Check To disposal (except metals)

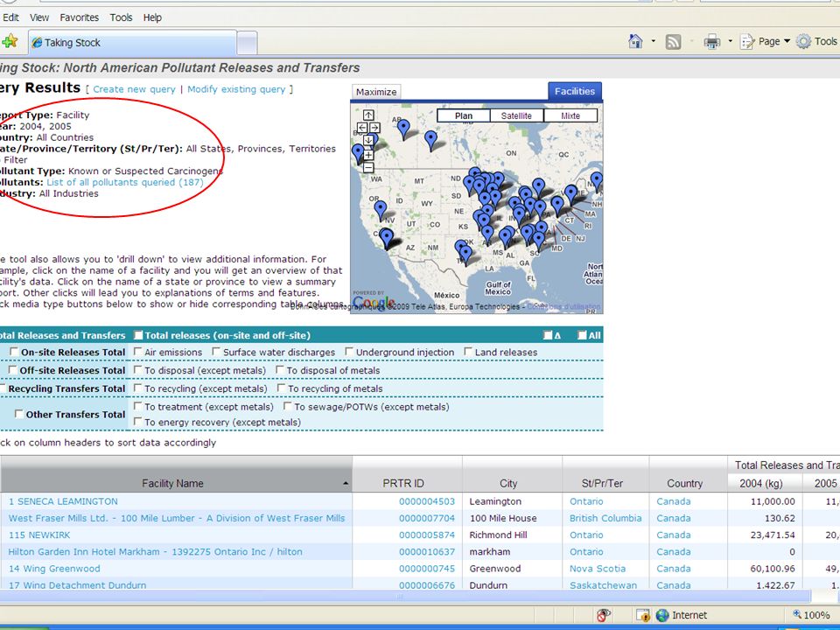(137, 369)
